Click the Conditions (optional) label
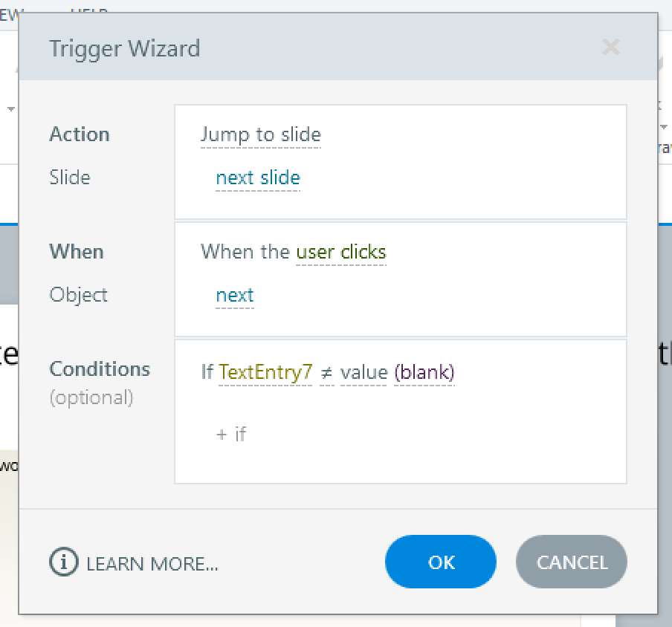The height and width of the screenshot is (627, 672). click(99, 369)
